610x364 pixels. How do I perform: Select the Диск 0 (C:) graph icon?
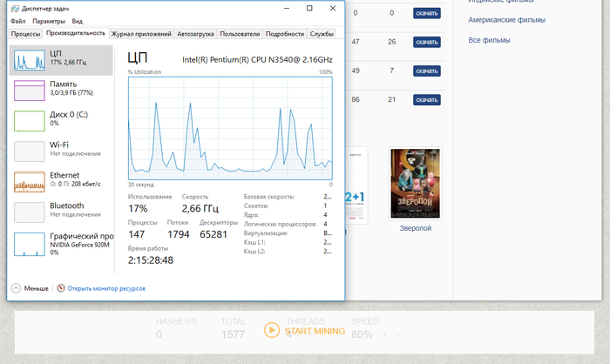point(29,120)
